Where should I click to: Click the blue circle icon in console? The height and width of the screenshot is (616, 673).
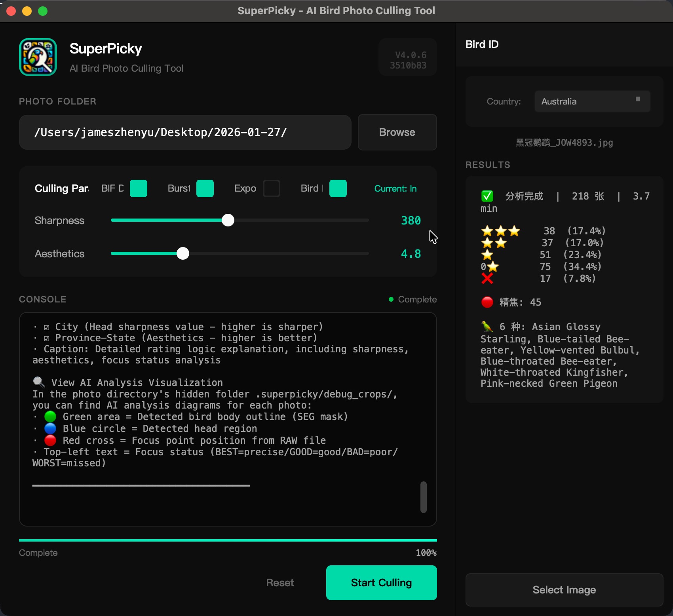pyautogui.click(x=50, y=428)
